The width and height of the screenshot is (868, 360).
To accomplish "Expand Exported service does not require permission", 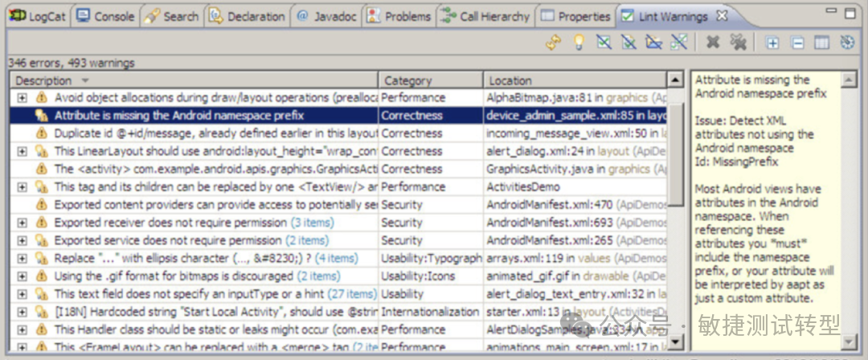I will (x=23, y=240).
